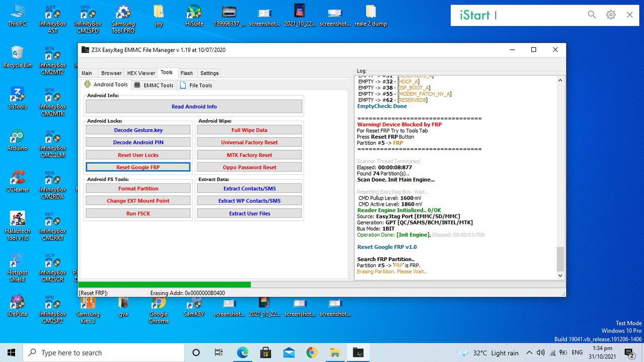Open InfinityBox CM2RDA shortcut
This screenshot has height=362, width=644.
tap(52, 185)
